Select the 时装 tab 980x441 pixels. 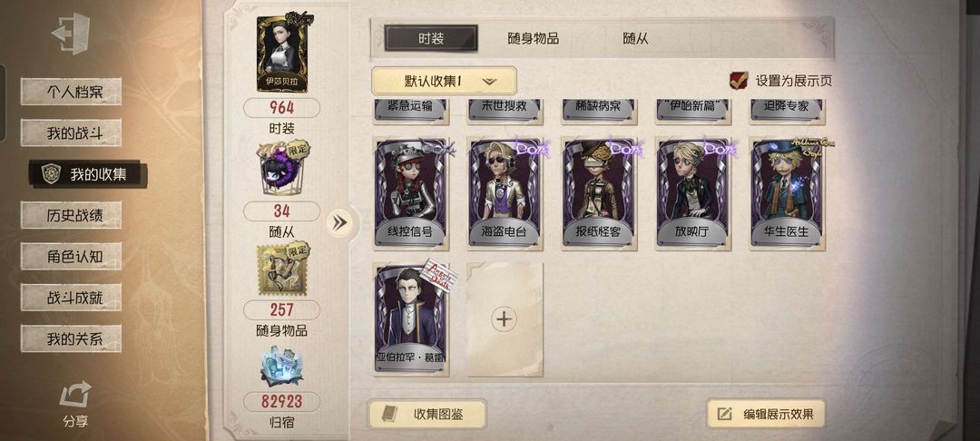pyautogui.click(x=431, y=38)
